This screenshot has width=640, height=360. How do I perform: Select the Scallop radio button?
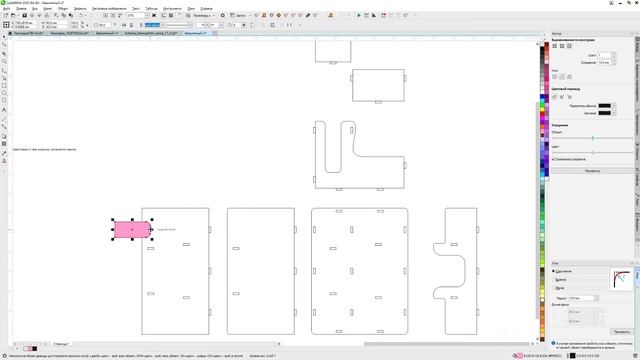pos(554,280)
